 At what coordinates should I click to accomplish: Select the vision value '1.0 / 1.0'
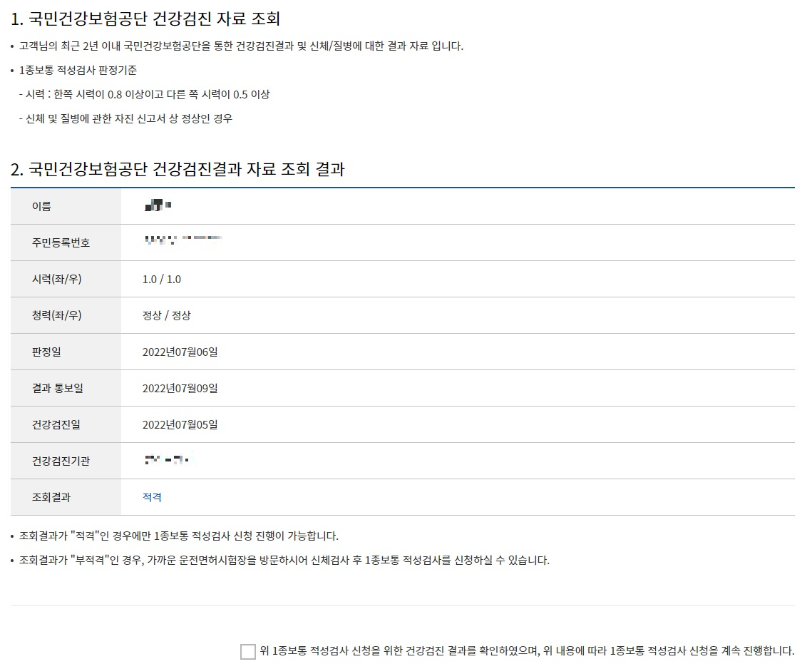(x=162, y=279)
